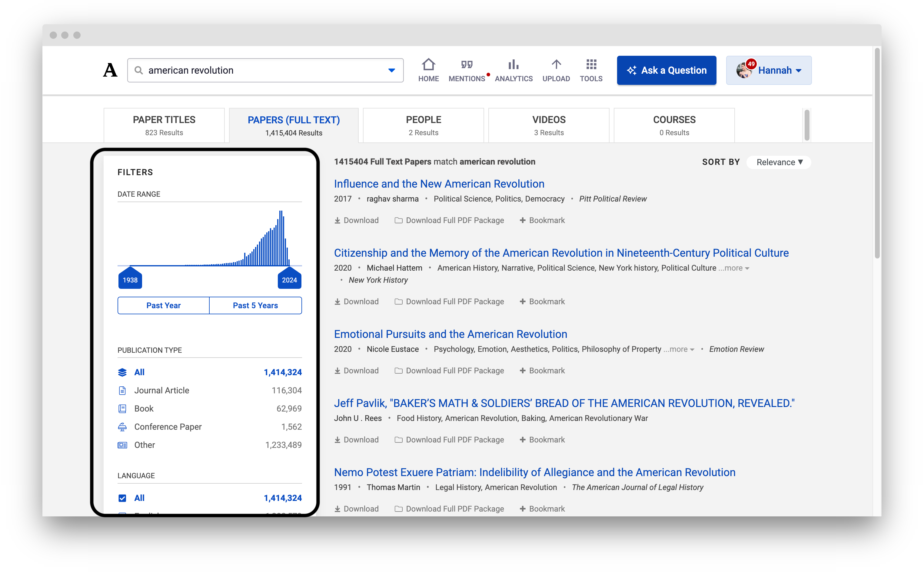Click the Tools grid icon
Viewport: 924px width, 577px height.
(590, 65)
